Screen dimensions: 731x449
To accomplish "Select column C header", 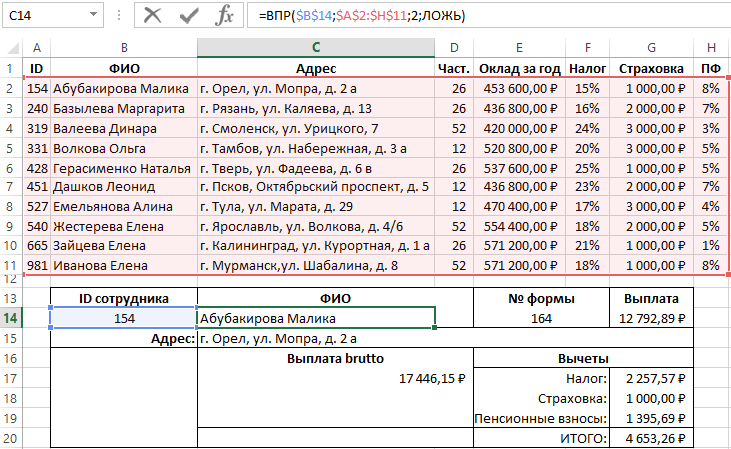I will point(316,48).
